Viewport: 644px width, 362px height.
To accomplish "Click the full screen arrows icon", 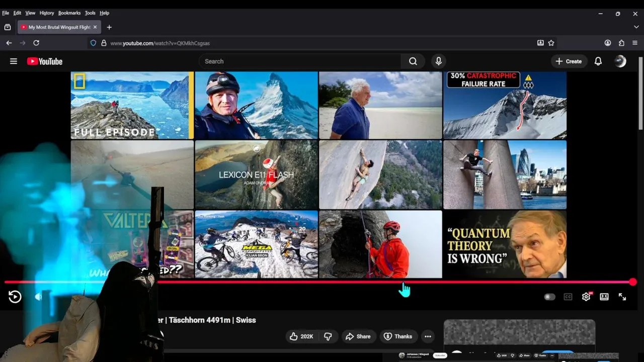I will pos(622,297).
